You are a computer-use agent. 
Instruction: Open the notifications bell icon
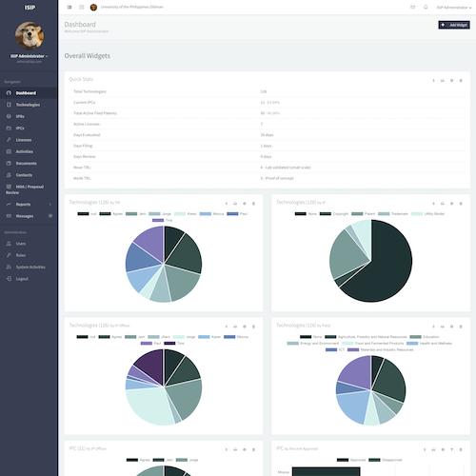(426, 7)
